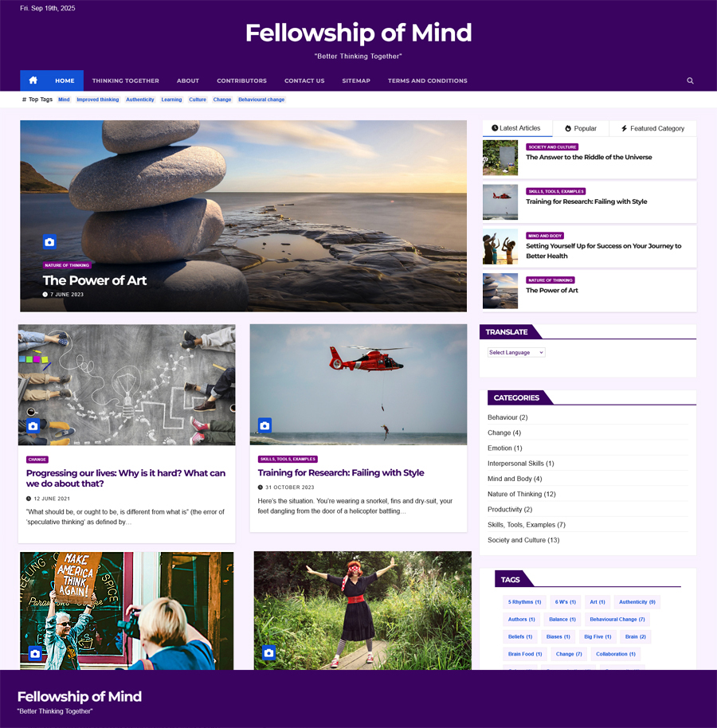This screenshot has height=728, width=717.
Task: Open the Riddle of the Universe thumbnail
Action: click(x=500, y=158)
